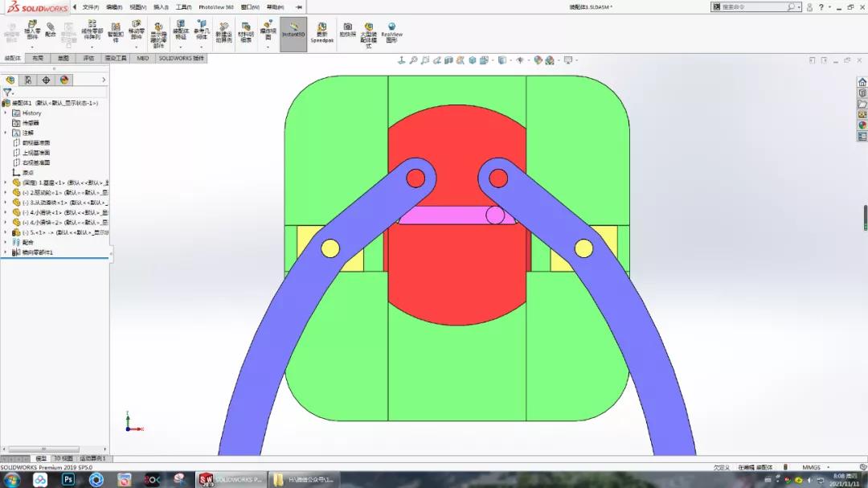The height and width of the screenshot is (488, 868).
Task: Enable Large Assembly Mode (大型装配体模式)
Action: (x=367, y=34)
